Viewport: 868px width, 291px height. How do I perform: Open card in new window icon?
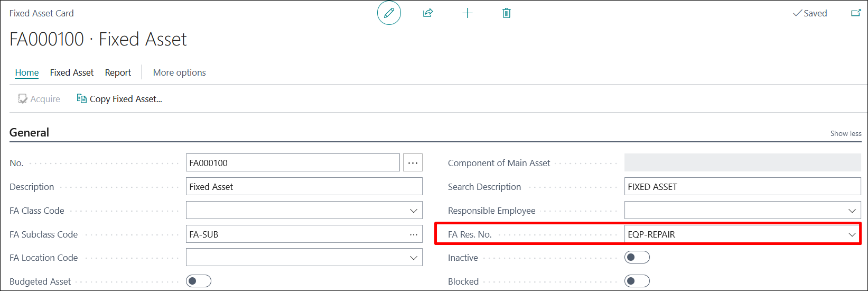coord(856,13)
